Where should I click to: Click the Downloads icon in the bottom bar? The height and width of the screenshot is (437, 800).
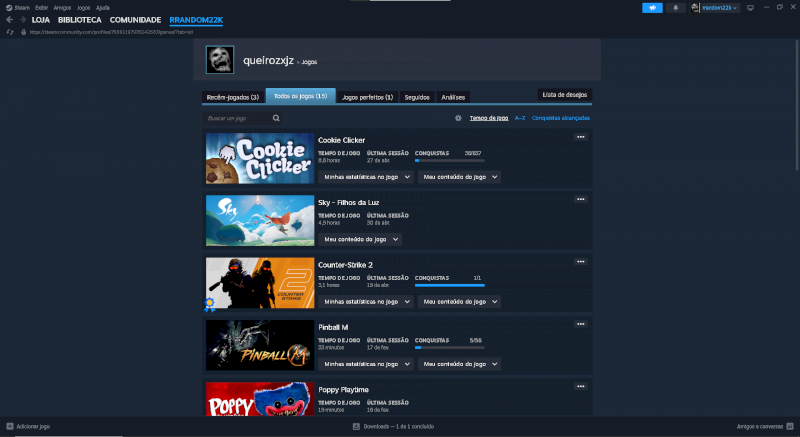pyautogui.click(x=356, y=426)
